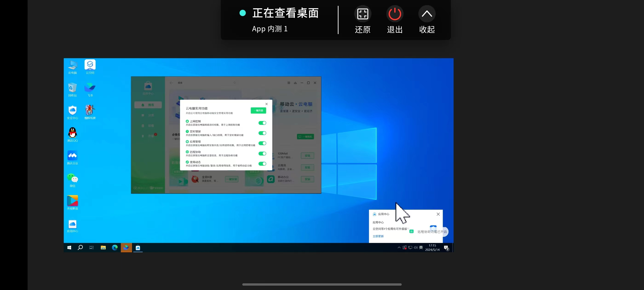Screen dimensions: 644x290
Task: Toggle the 上网控制 switch
Action: (262, 123)
